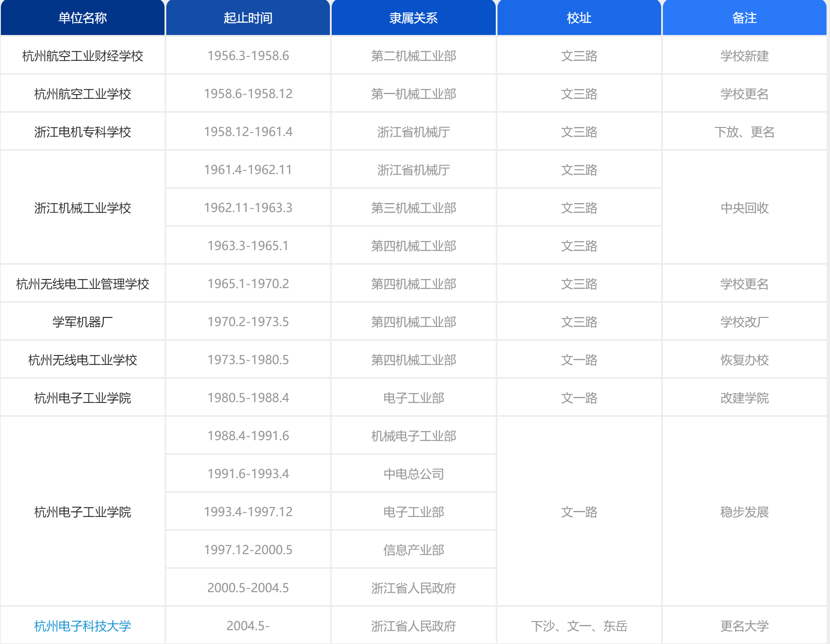This screenshot has height=644, width=830.
Task: Click the 隶属关系 column header
Action: point(413,18)
